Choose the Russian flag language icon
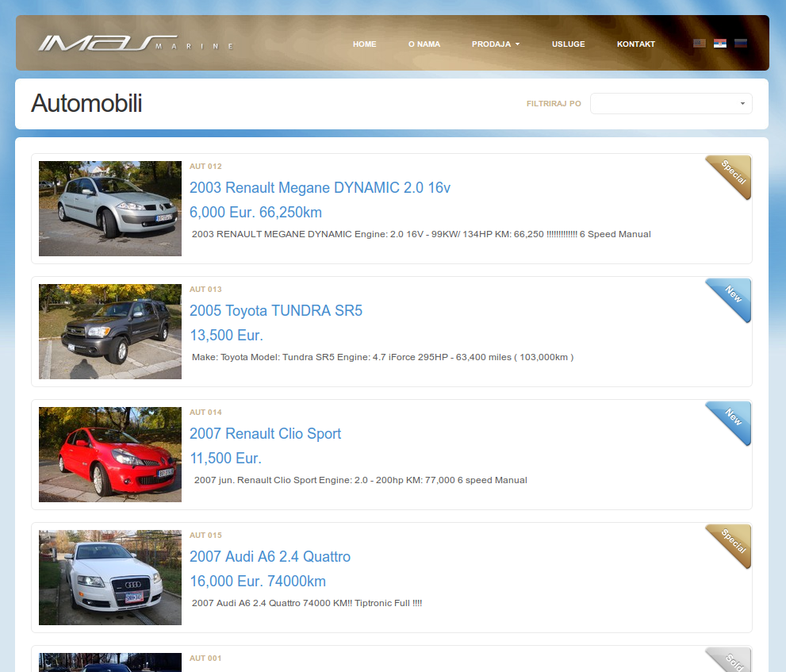 click(x=740, y=43)
